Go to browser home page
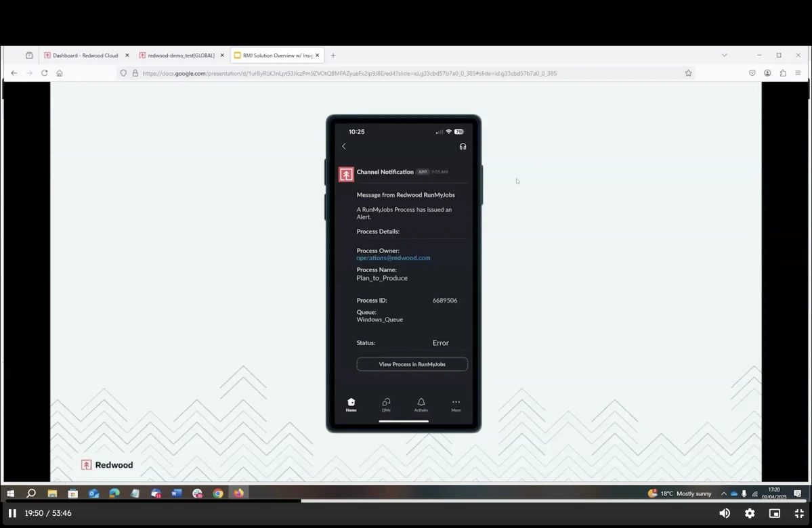The height and width of the screenshot is (528, 812). click(x=60, y=73)
